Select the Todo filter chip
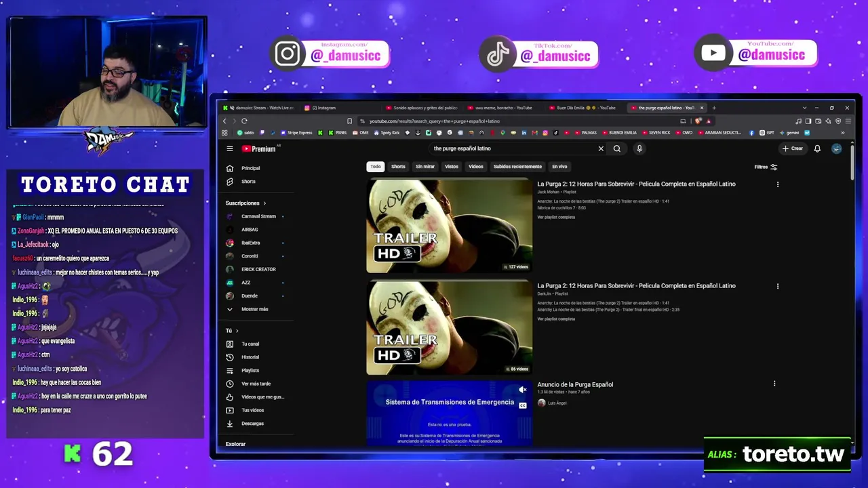Viewport: 868px width, 488px height. tap(376, 167)
